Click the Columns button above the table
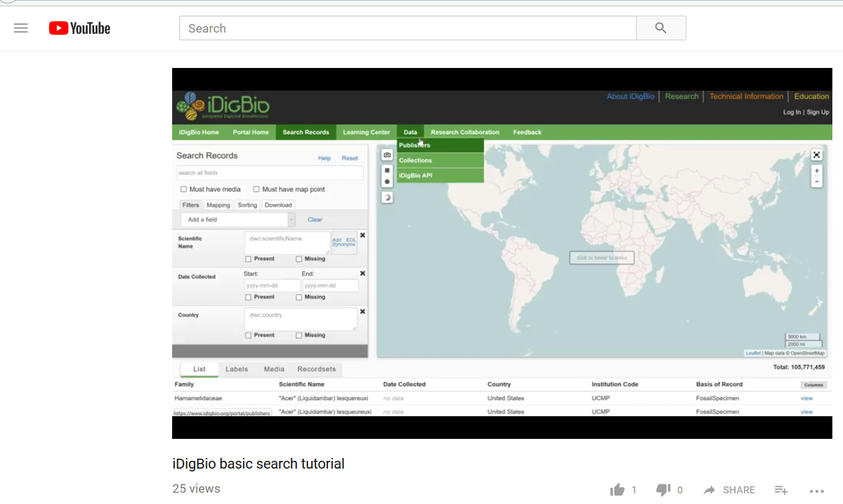 [813, 384]
